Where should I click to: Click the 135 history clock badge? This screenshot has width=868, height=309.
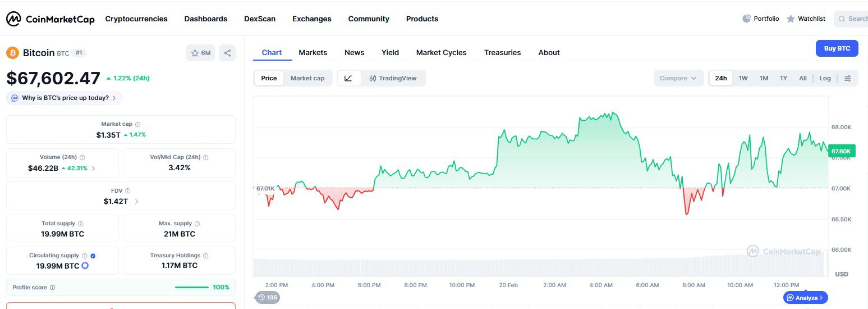click(x=267, y=297)
